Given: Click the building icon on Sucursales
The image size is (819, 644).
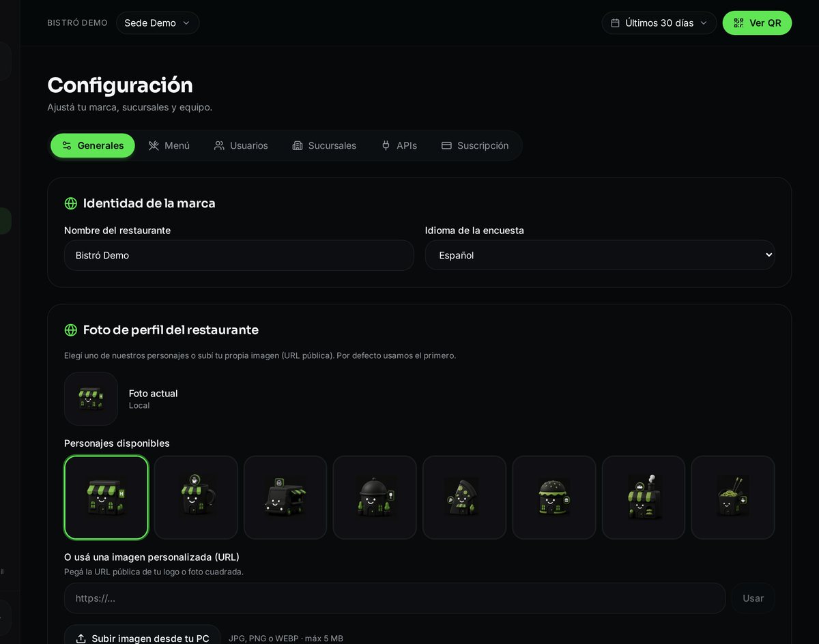Looking at the screenshot, I should (x=298, y=145).
